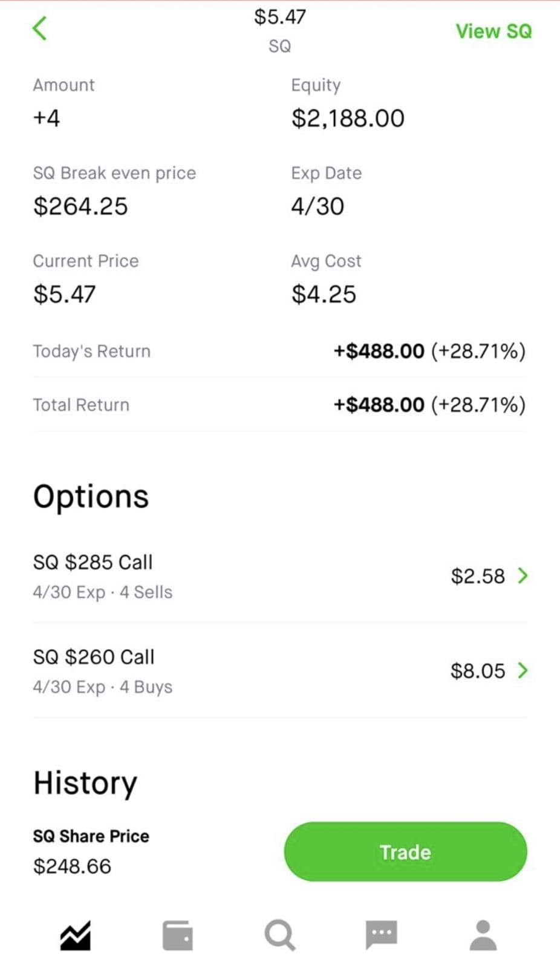This screenshot has width=560, height=968.
Task: Open the messages chat bubble tab
Action: click(381, 935)
